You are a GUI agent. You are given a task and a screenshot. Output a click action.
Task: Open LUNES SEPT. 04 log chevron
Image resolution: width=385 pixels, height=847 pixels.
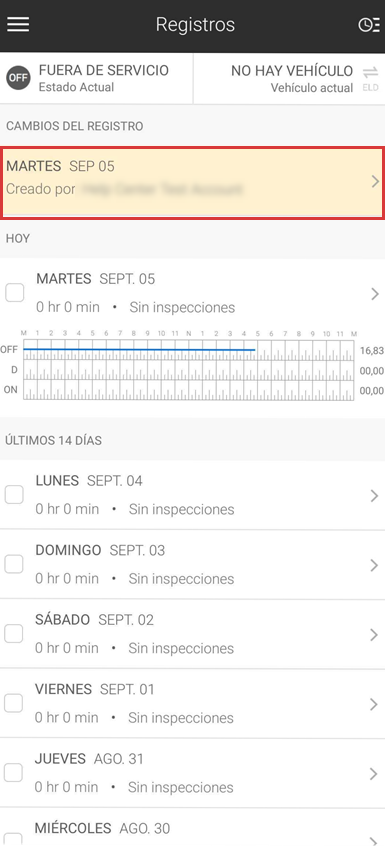tap(374, 496)
